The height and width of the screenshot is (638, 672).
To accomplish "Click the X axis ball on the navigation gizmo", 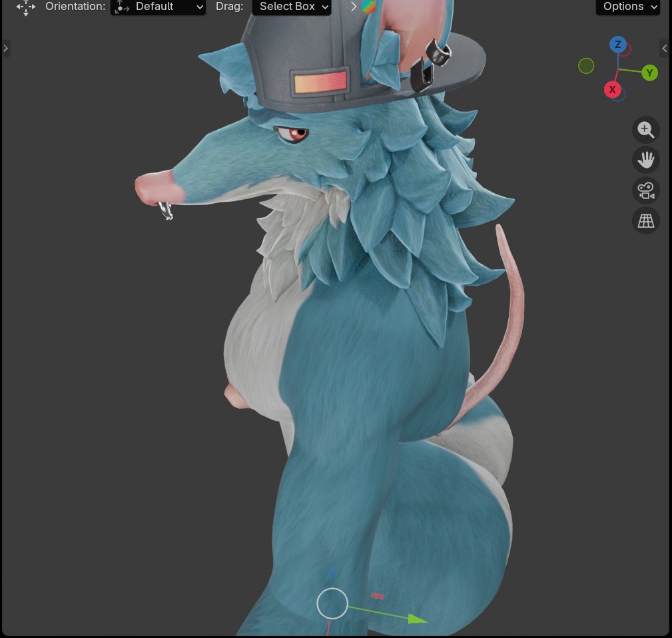I will (x=612, y=89).
